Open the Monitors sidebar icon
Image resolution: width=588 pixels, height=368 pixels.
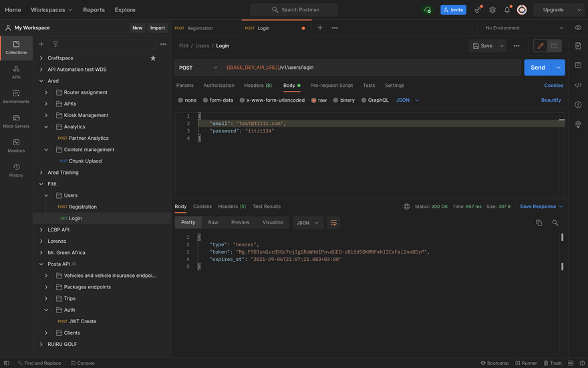pyautogui.click(x=16, y=146)
